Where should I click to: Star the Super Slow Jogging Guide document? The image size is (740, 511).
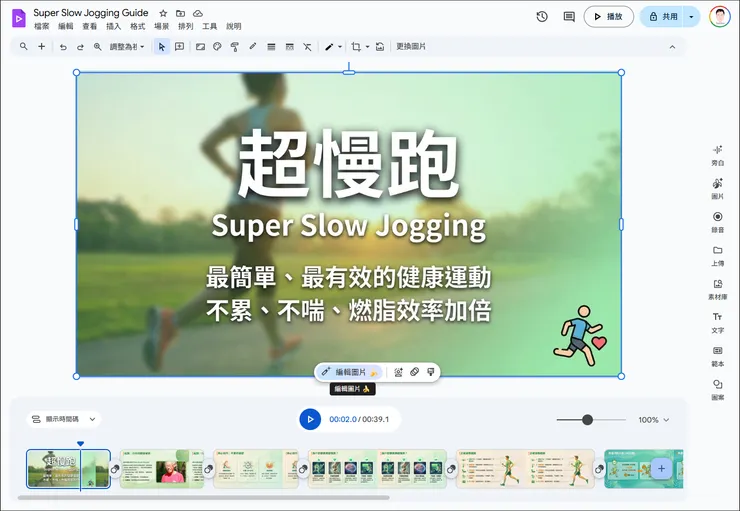tap(163, 13)
